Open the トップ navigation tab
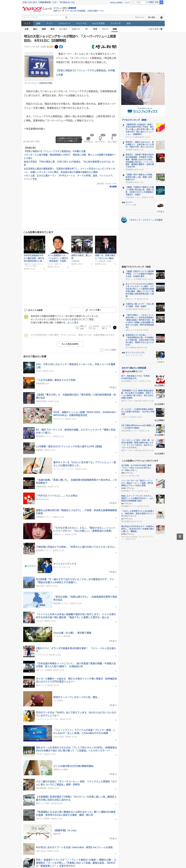186x868 pixels. click(x=27, y=23)
